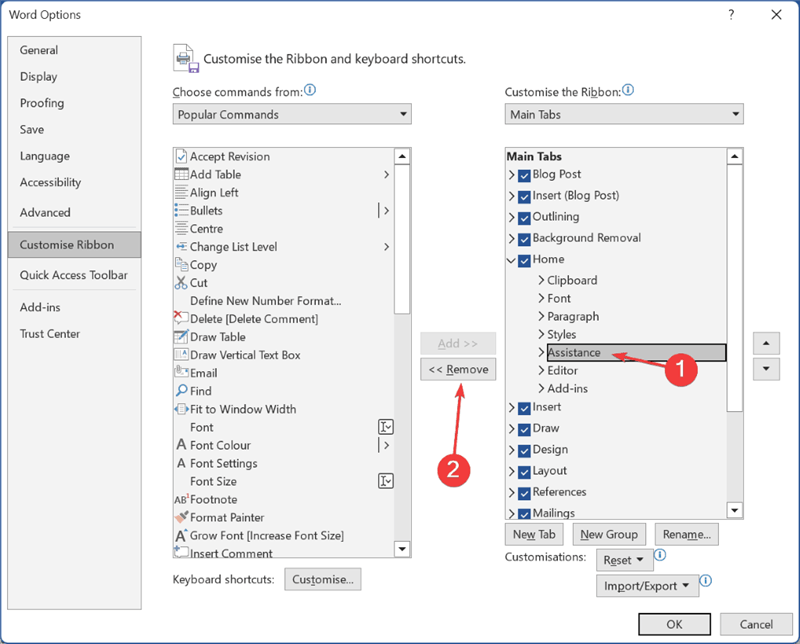Image resolution: width=800 pixels, height=644 pixels.
Task: Toggle the Background Removal checkbox
Action: click(x=524, y=239)
